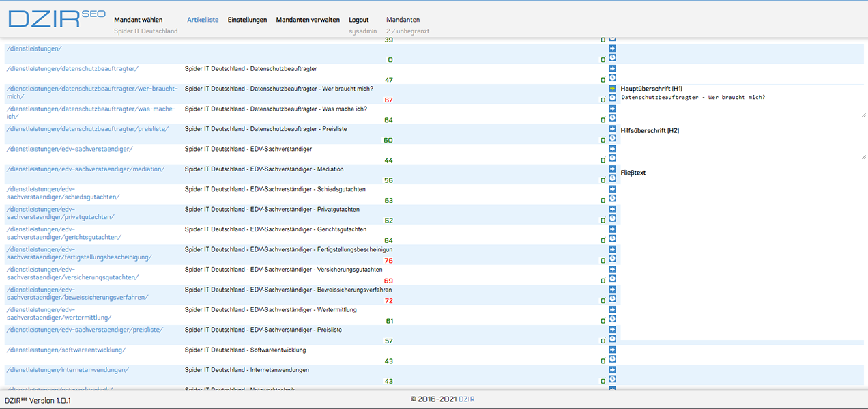Click clock icon for Beweissicherungsverfahren row
Screen dimensions: 868x409
point(612,299)
